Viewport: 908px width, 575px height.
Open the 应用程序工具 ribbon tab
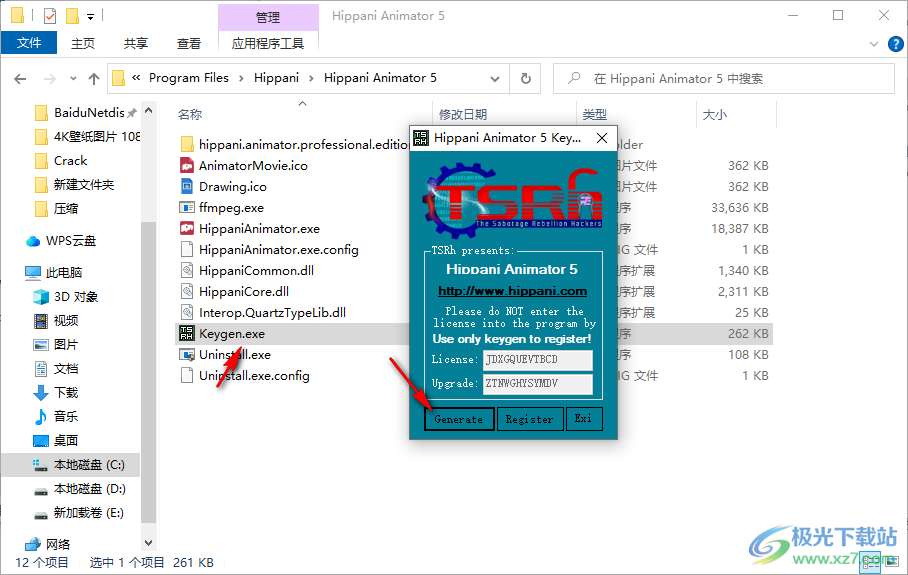point(268,43)
